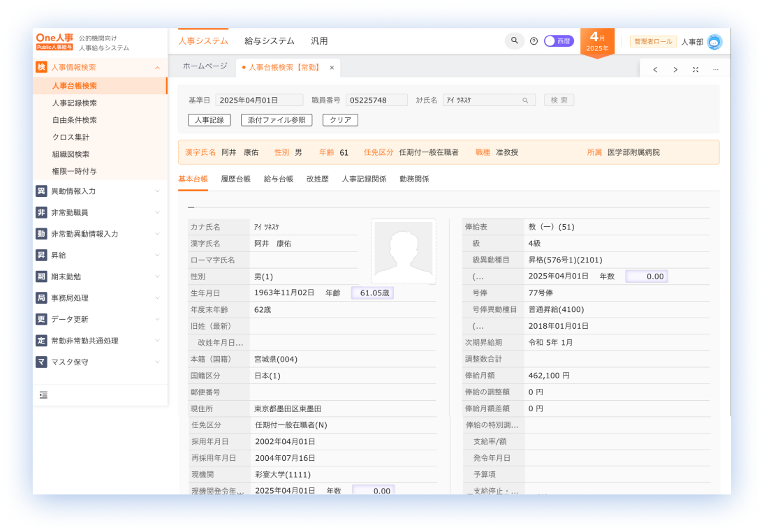Open the more options ellipsis icon
This screenshot has height=532, width=764.
tap(715, 70)
